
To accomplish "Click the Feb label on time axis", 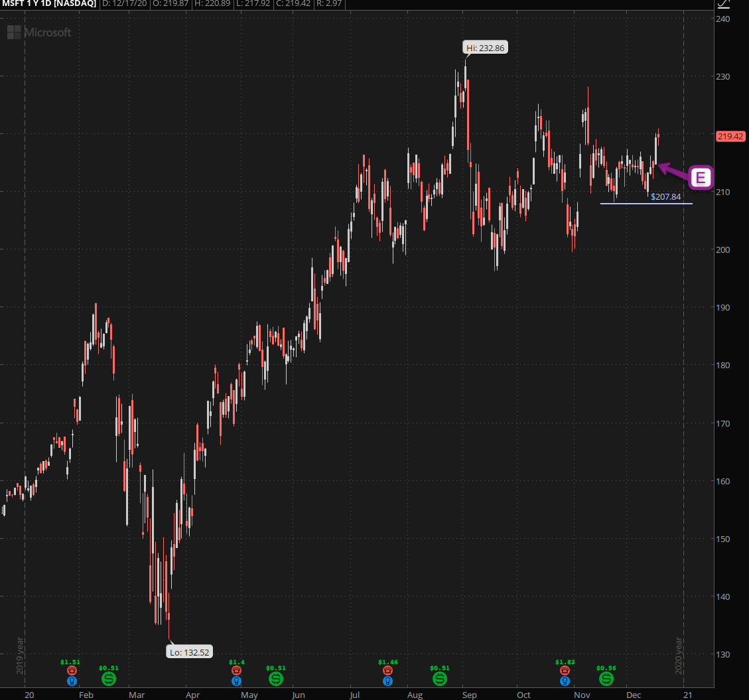I will 86,695.
